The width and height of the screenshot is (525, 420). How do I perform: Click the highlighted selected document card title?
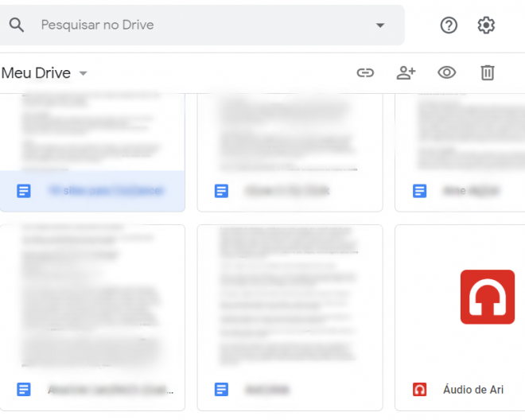[x=107, y=191]
